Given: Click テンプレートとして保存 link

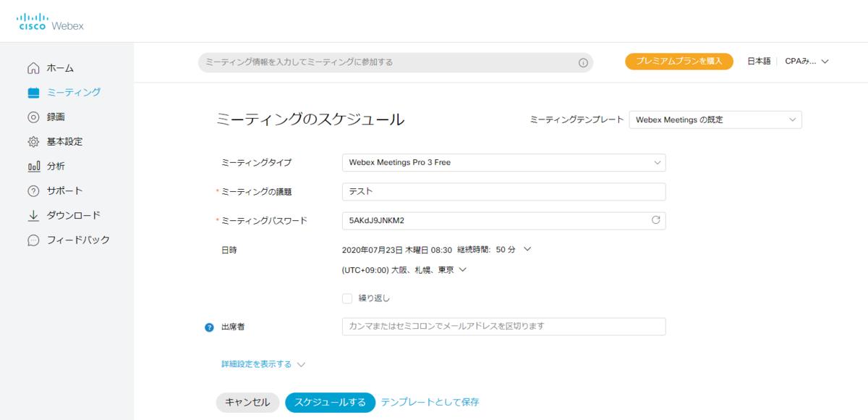Looking at the screenshot, I should pyautogui.click(x=430, y=403).
